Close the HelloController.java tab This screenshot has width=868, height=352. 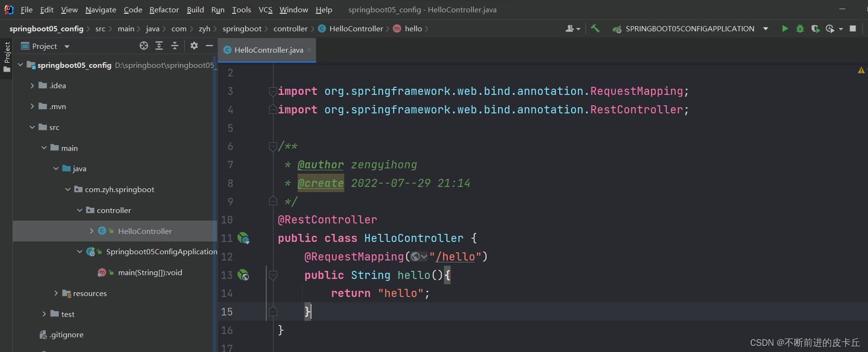click(x=309, y=50)
